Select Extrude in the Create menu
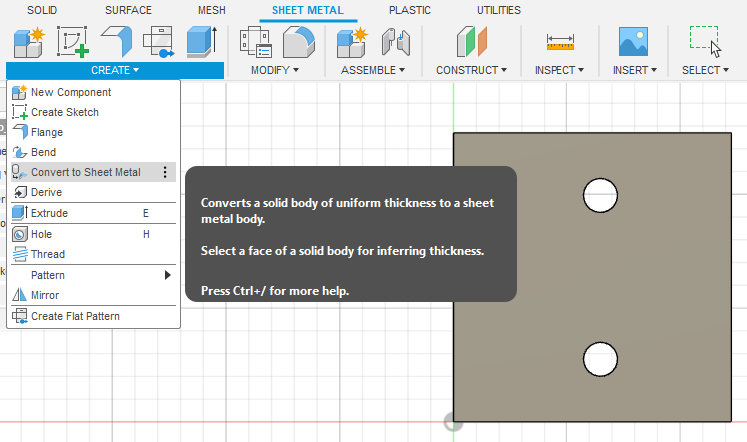This screenshot has width=747, height=442. 49,213
